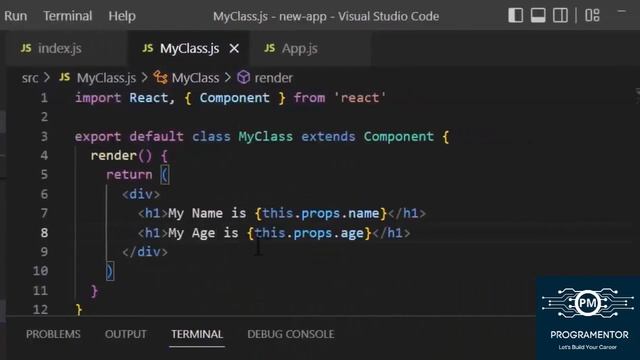The image size is (640, 360).
Task: Click line number 8 in gutter
Action: pos(44,233)
